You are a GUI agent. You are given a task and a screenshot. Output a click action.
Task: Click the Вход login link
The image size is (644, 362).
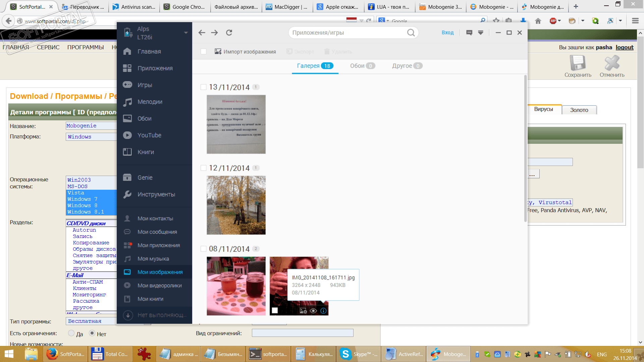click(x=447, y=33)
